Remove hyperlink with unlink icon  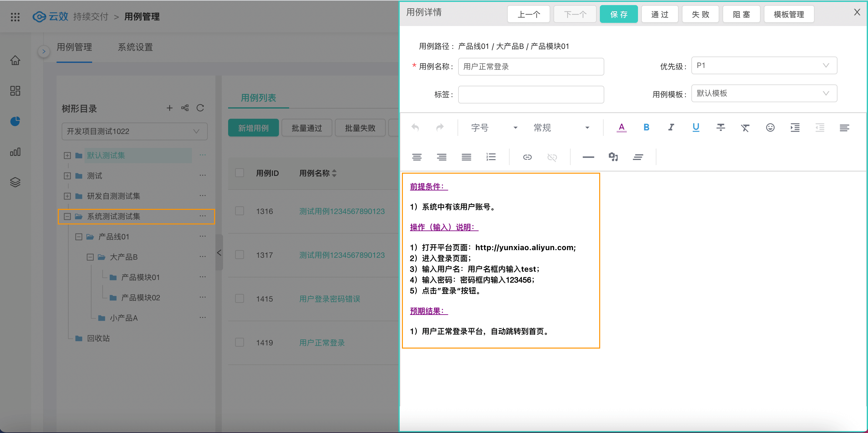[552, 157]
